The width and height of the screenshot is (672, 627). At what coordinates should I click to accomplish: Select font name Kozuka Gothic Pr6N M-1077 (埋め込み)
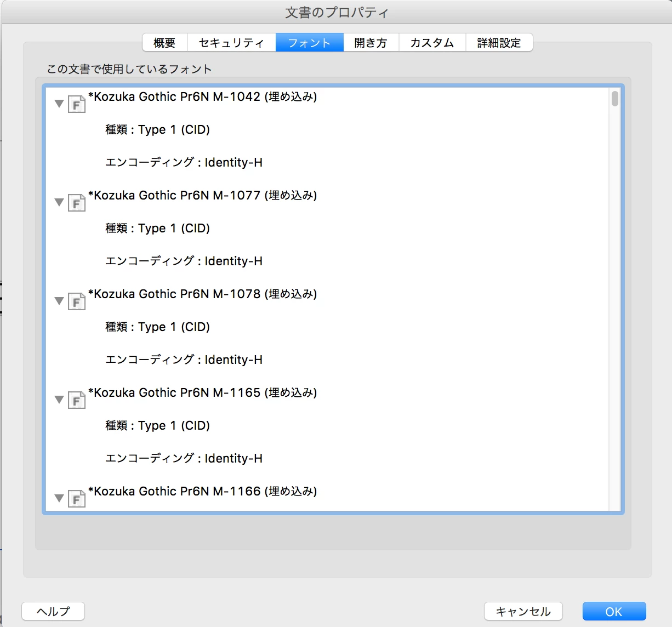pyautogui.click(x=203, y=195)
